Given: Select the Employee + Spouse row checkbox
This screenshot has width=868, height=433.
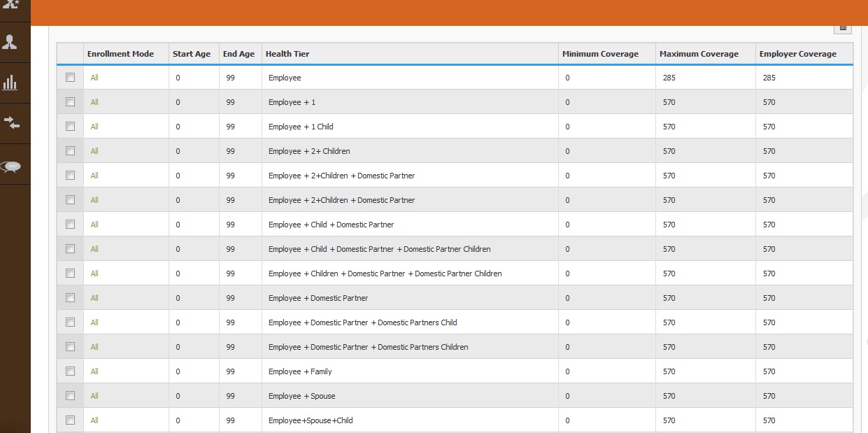Looking at the screenshot, I should 70,396.
